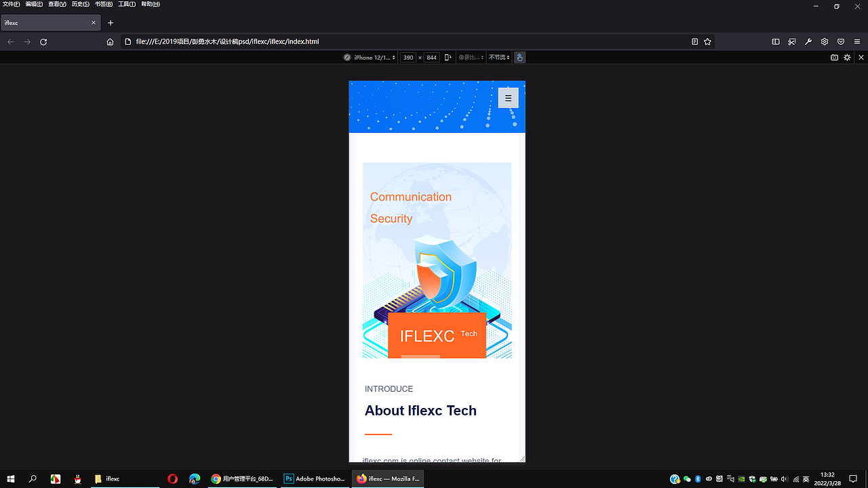Click the orange IFLEXC Tech box

pos(437,335)
